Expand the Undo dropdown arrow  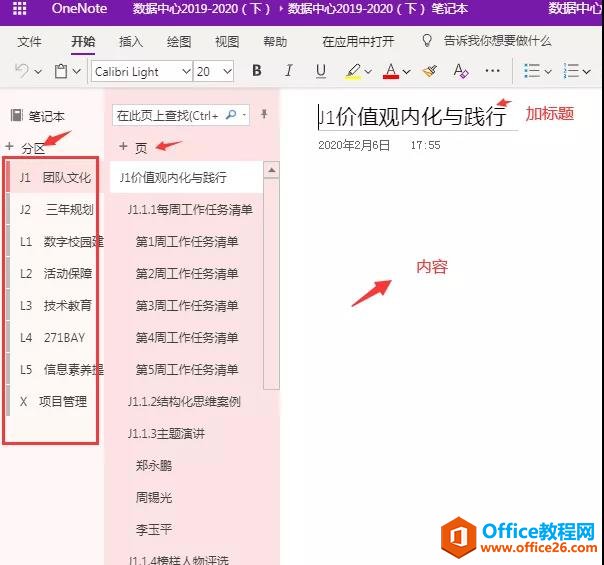[x=38, y=72]
